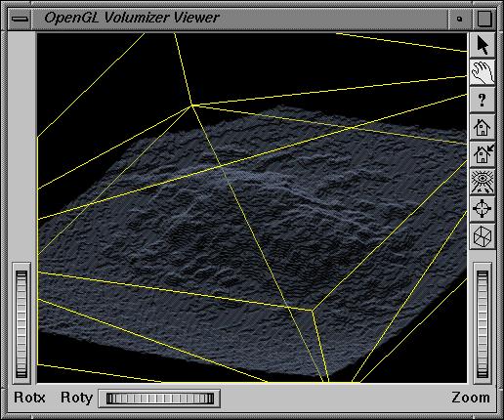Open help with the question mark icon
Screen dimensions: 504x420
(483, 100)
